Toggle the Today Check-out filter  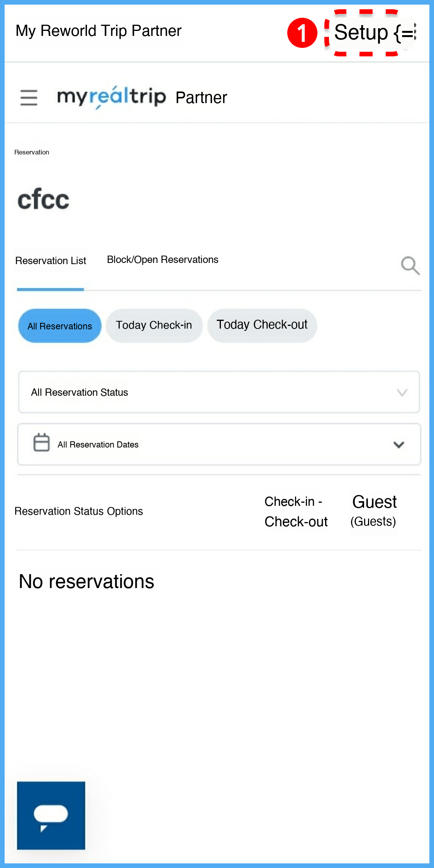(262, 325)
